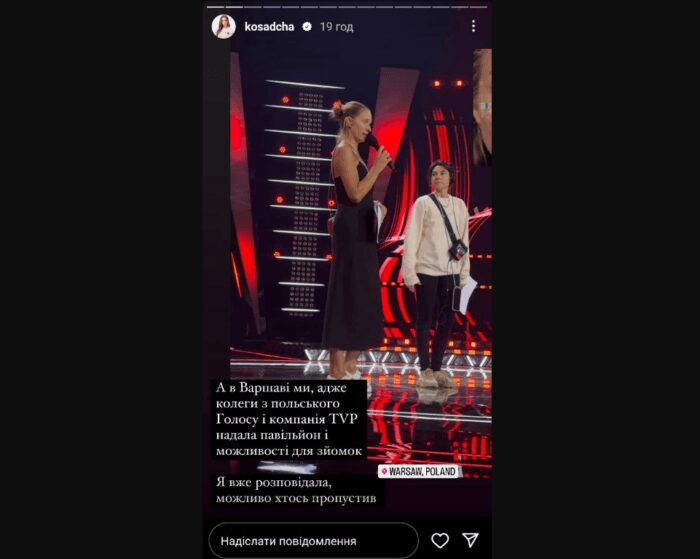Click the third story progress segment
700x559 pixels.
253,7
